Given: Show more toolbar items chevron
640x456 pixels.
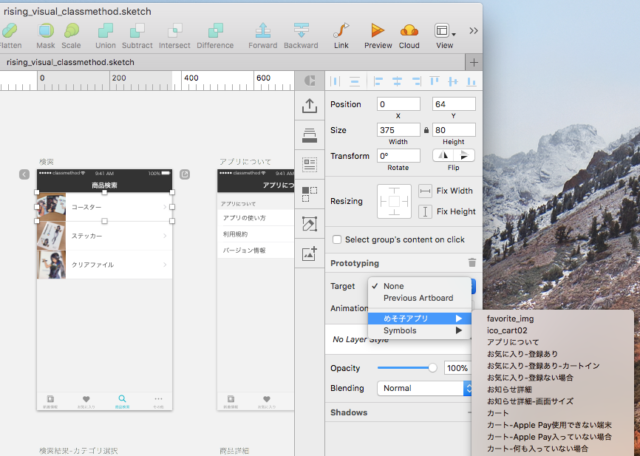Looking at the screenshot, I should [473, 31].
